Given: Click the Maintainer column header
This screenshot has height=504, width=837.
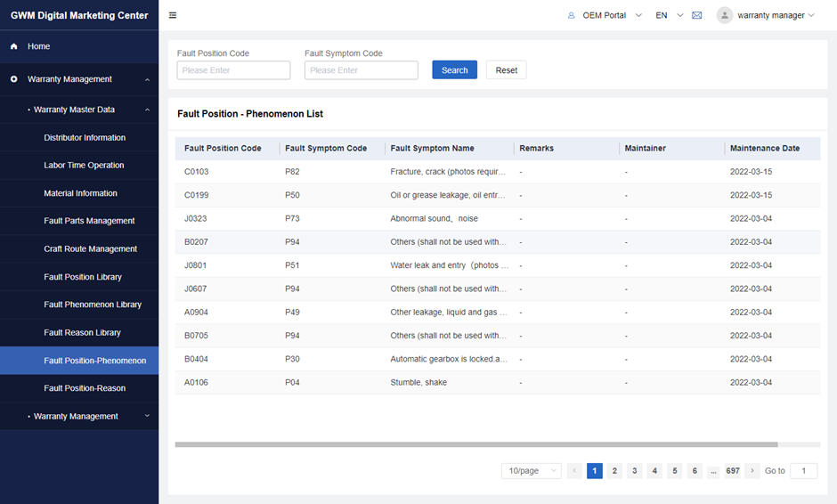Looking at the screenshot, I should (646, 149).
